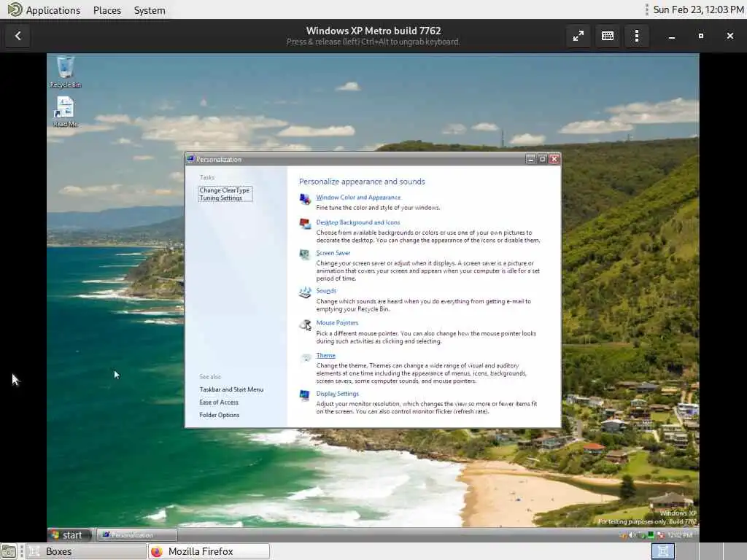Click the Window Color and Appearance icon

pyautogui.click(x=305, y=198)
